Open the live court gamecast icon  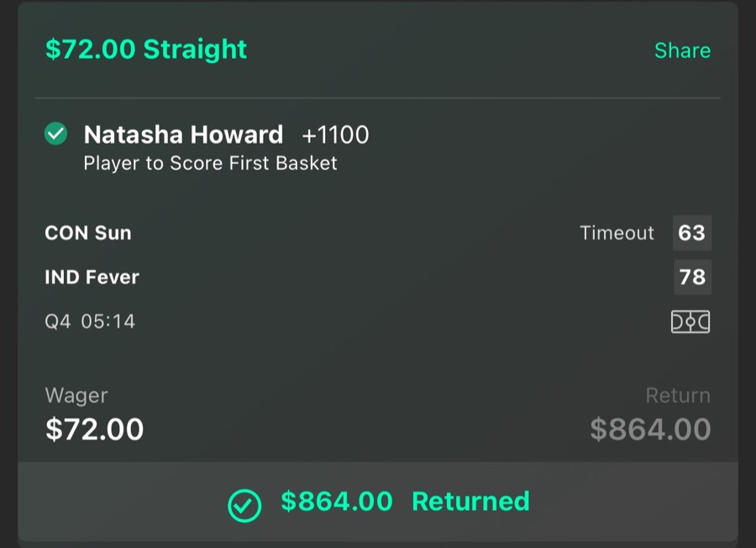pos(690,321)
